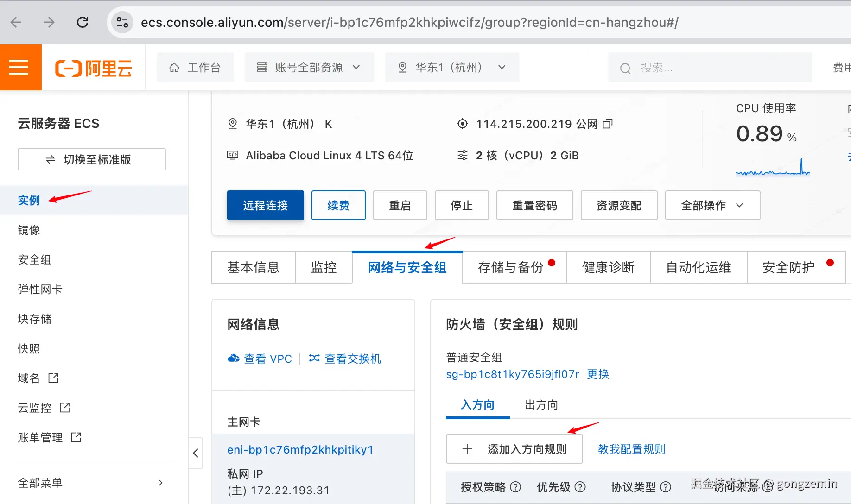Open the orange hamburger main menu

[x=19, y=67]
